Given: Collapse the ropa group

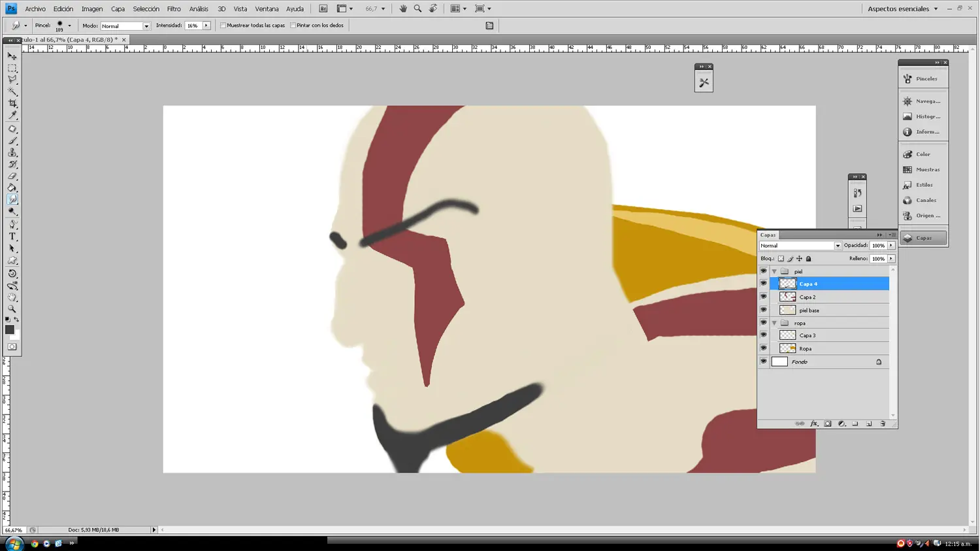Looking at the screenshot, I should pos(774,323).
